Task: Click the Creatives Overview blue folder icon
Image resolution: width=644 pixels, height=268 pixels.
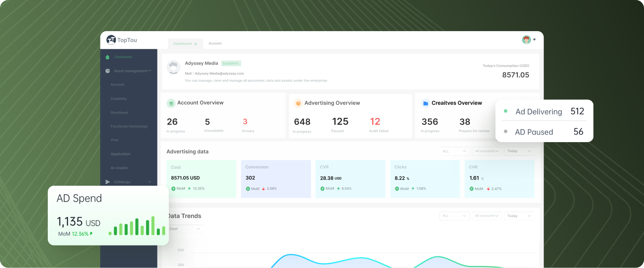Action: (426, 103)
